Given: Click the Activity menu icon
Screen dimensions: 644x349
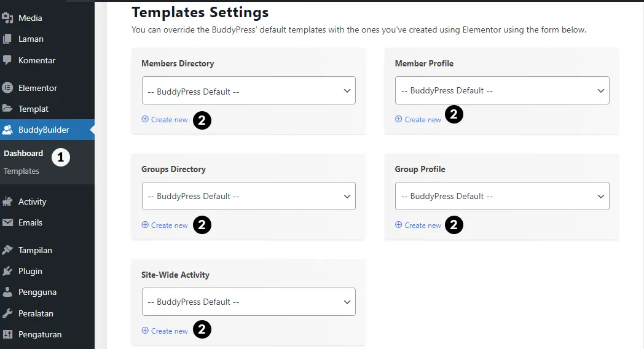Looking at the screenshot, I should pyautogui.click(x=7, y=201).
